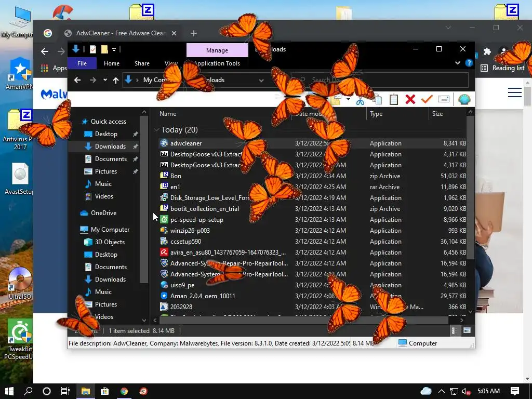Open the File tab in Explorer
The width and height of the screenshot is (532, 399).
pos(82,63)
